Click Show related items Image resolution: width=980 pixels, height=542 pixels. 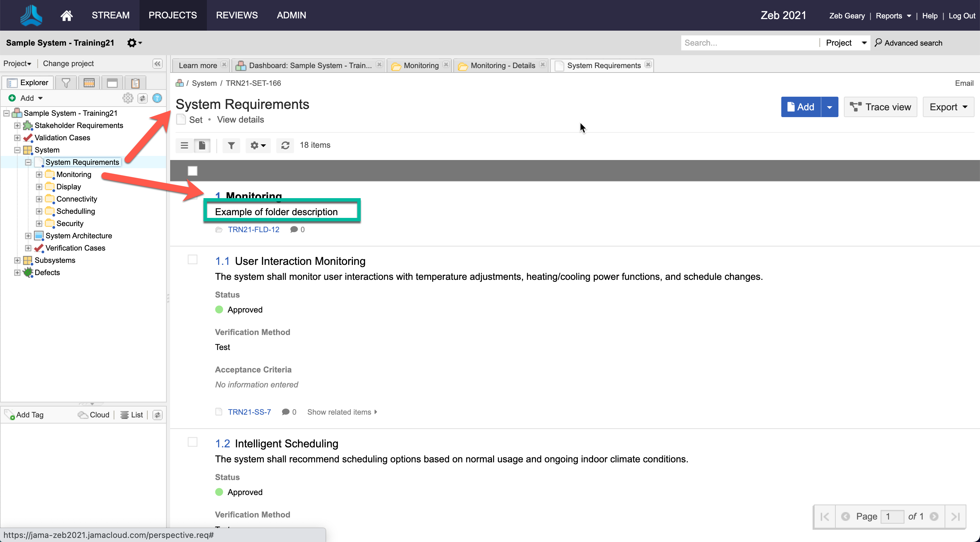[342, 412]
